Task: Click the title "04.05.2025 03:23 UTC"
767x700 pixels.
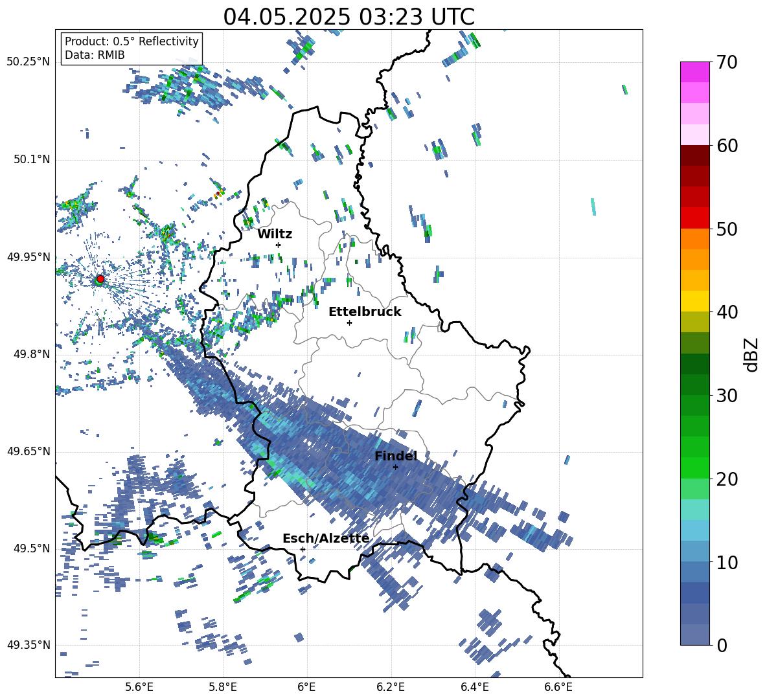Action: (349, 17)
